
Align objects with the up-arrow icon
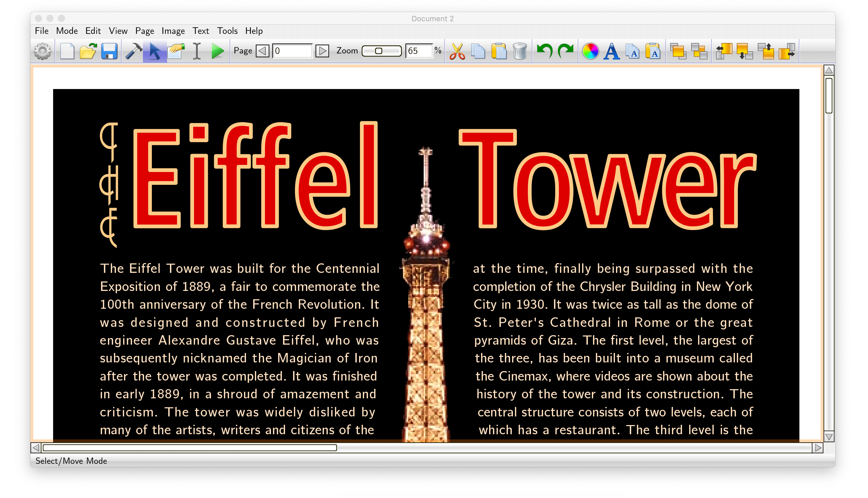click(x=766, y=51)
